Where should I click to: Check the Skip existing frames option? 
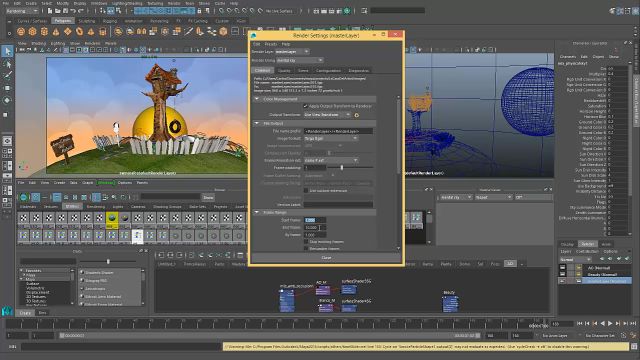pyautogui.click(x=306, y=242)
